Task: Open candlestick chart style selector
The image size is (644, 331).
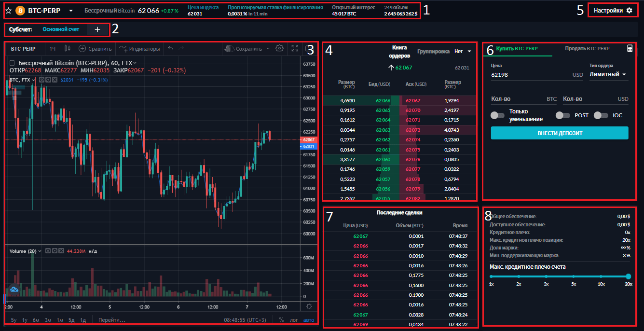Action: (67, 48)
